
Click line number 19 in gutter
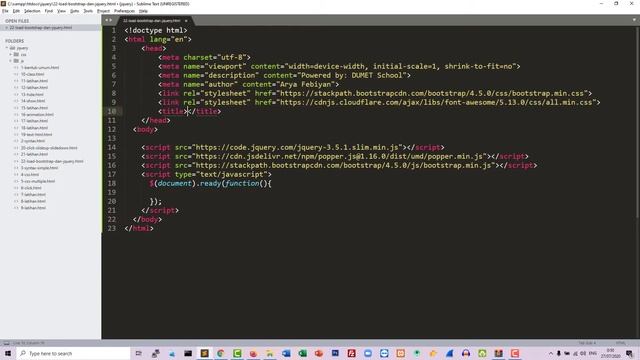tap(112, 192)
